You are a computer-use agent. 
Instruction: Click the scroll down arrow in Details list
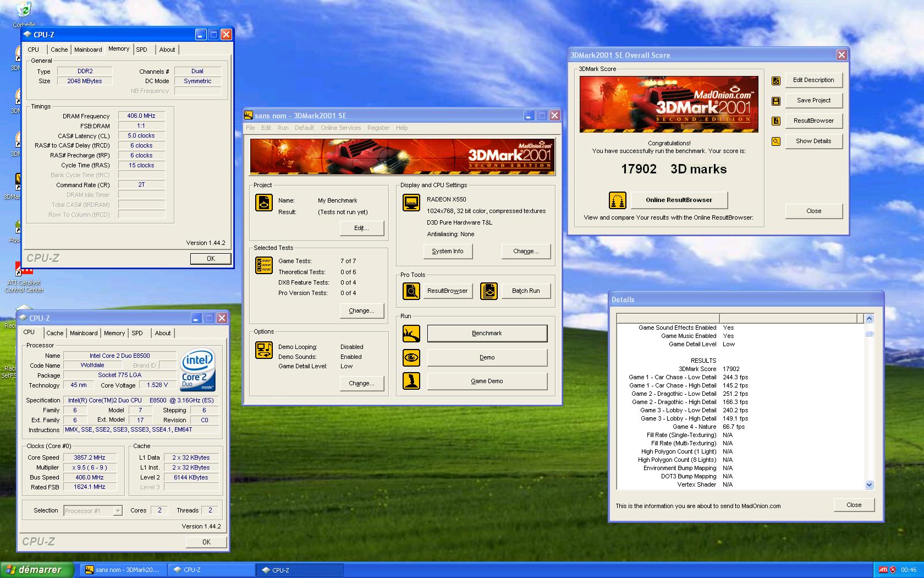coord(869,485)
